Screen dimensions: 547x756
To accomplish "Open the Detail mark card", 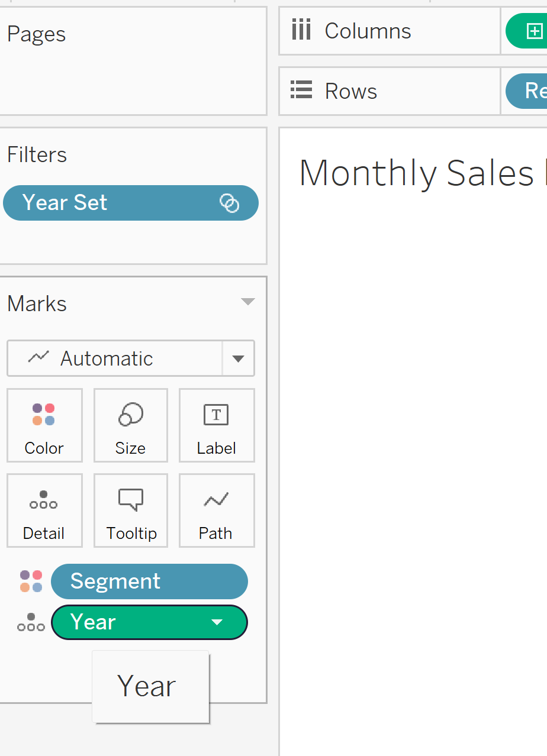I will point(44,511).
